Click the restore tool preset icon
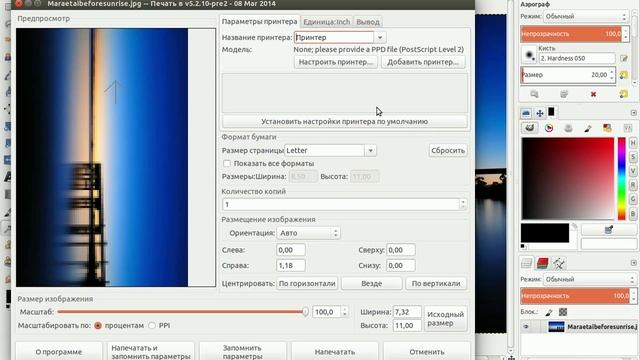The height and width of the screenshot is (360, 640). click(x=564, y=94)
